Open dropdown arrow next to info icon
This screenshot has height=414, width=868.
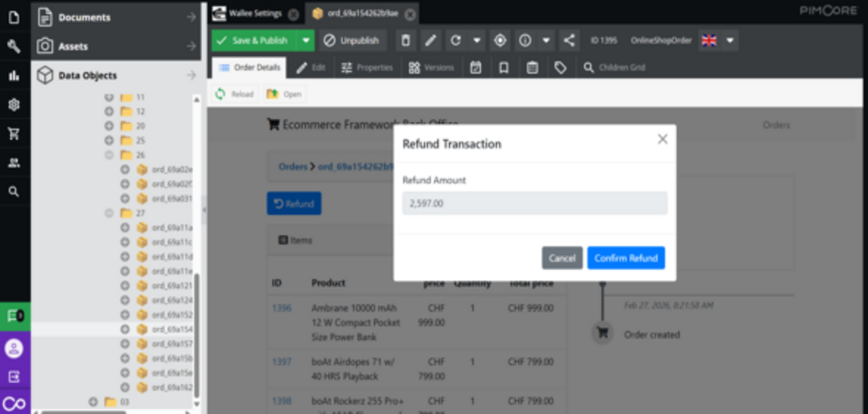point(546,40)
